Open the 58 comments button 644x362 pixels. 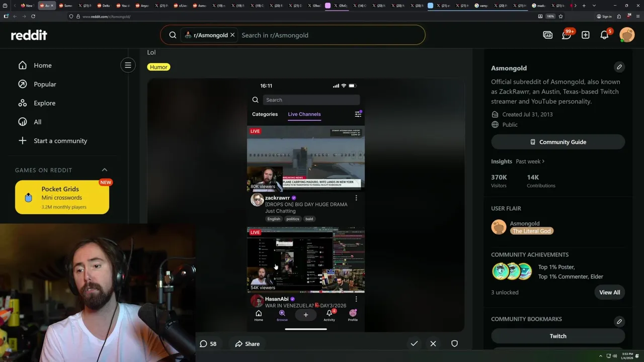coord(208,344)
